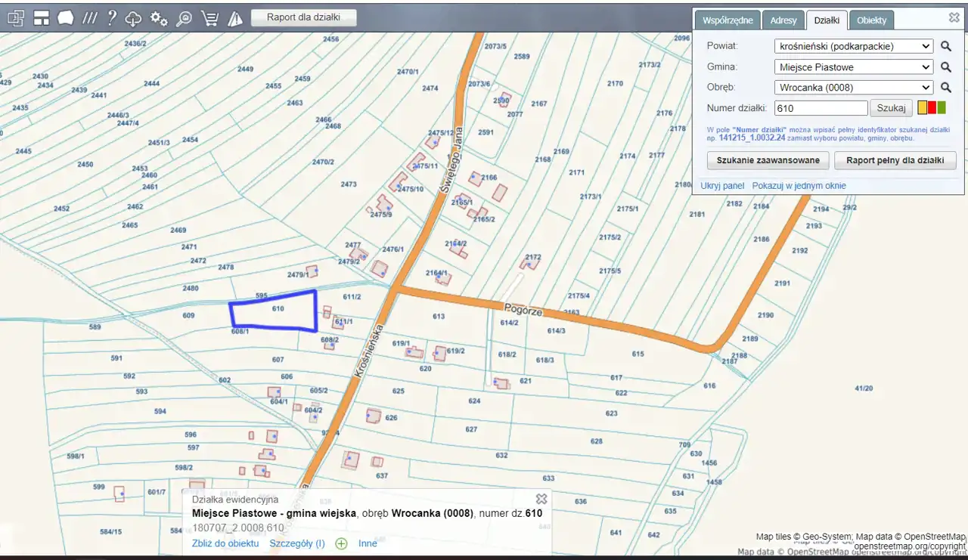Image resolution: width=968 pixels, height=560 pixels.
Task: Expand the Gmina dropdown showing Miejsce Piastowe
Action: click(854, 67)
